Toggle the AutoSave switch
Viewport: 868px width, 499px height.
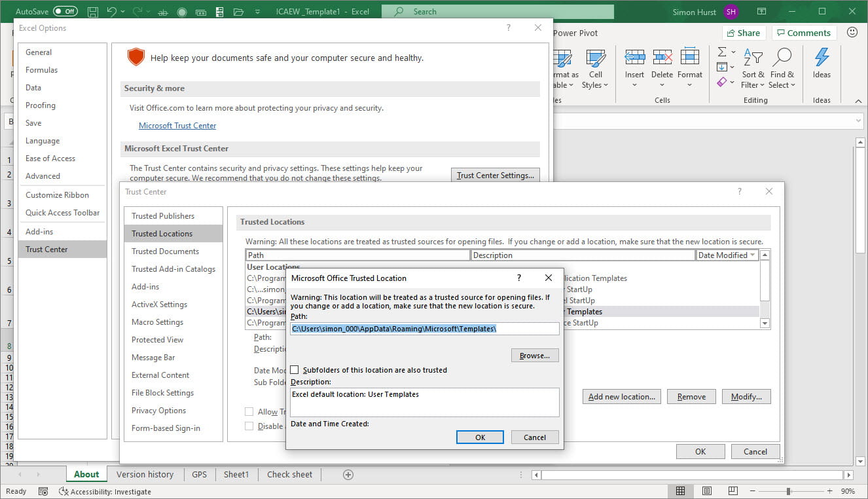point(65,12)
